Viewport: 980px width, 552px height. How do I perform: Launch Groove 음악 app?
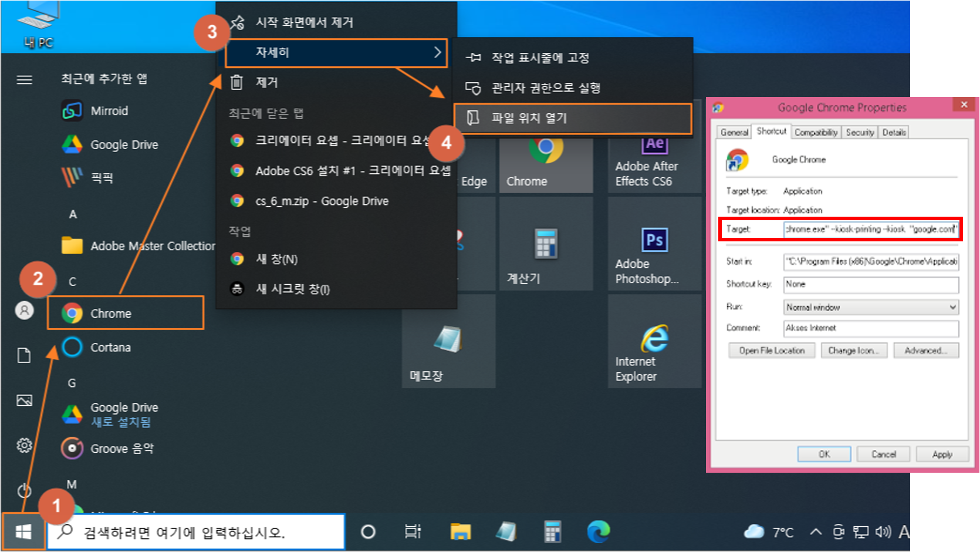click(107, 448)
